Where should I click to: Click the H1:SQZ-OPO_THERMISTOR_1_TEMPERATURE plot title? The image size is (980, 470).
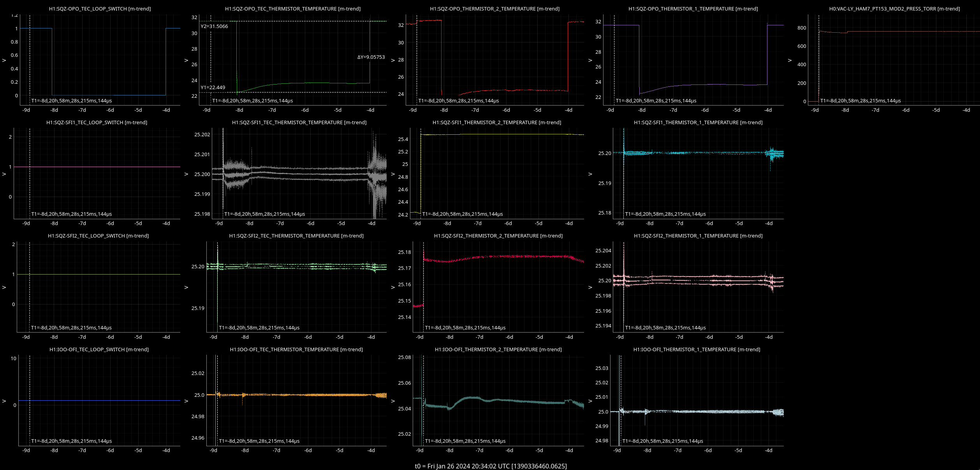[693, 9]
